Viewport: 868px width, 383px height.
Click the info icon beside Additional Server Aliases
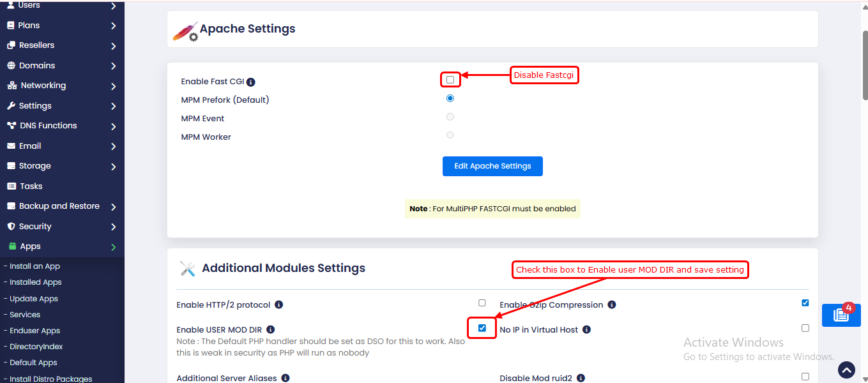(286, 379)
